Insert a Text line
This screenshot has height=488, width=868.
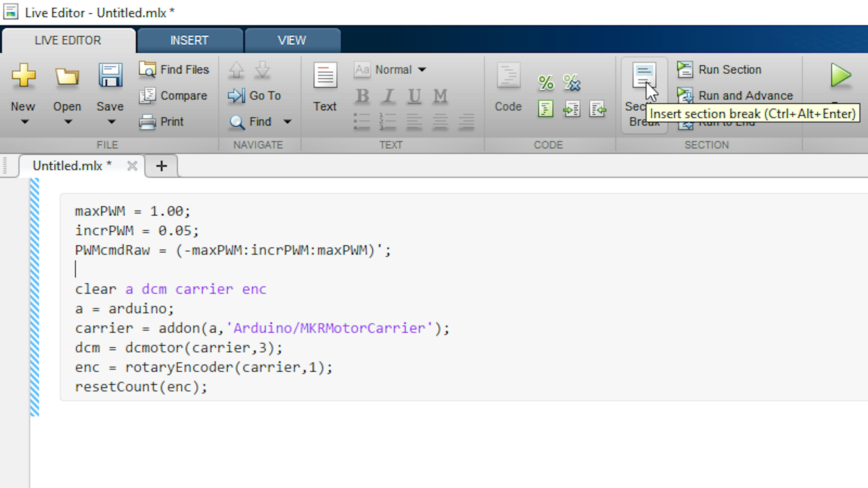(x=325, y=87)
